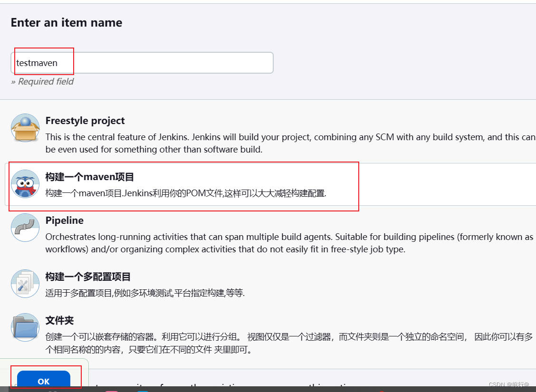The image size is (536, 392).
Task: Focus the item name field containing testmaven
Action: click(x=142, y=63)
